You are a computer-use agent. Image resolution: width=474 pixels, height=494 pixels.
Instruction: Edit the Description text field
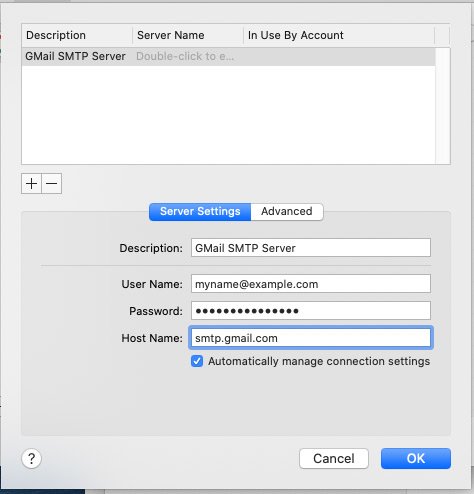(x=311, y=248)
